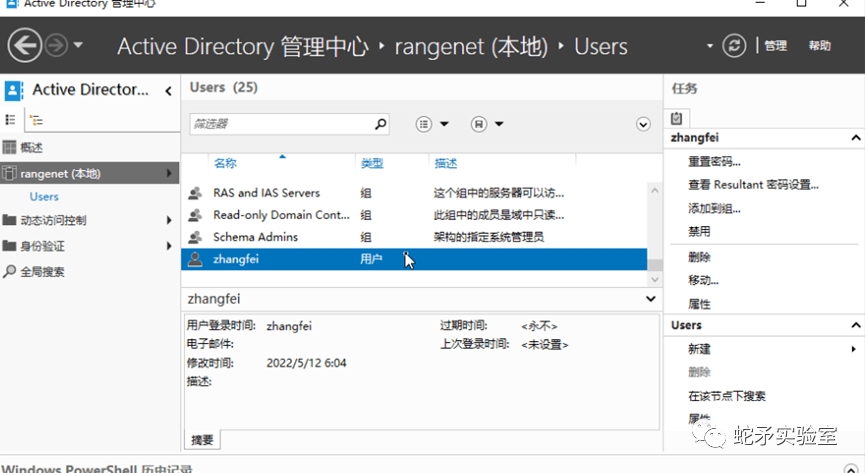Click the forward navigation arrow
Viewport: 865px width, 473px height.
tap(56, 45)
